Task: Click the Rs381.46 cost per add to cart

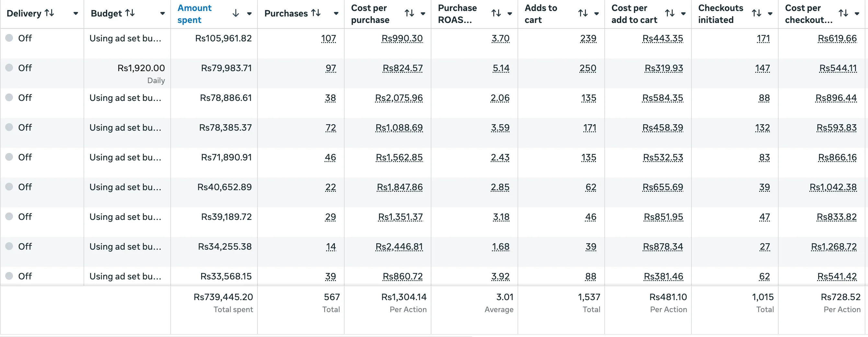Action: pos(663,277)
